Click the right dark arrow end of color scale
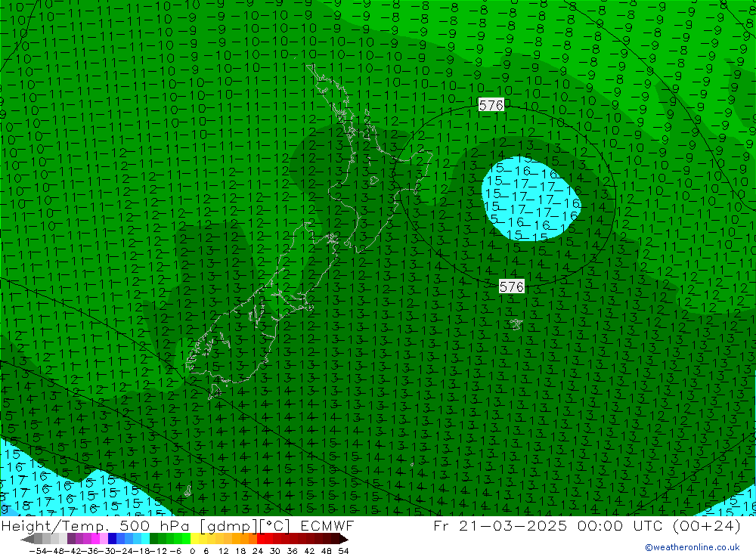 click(343, 539)
